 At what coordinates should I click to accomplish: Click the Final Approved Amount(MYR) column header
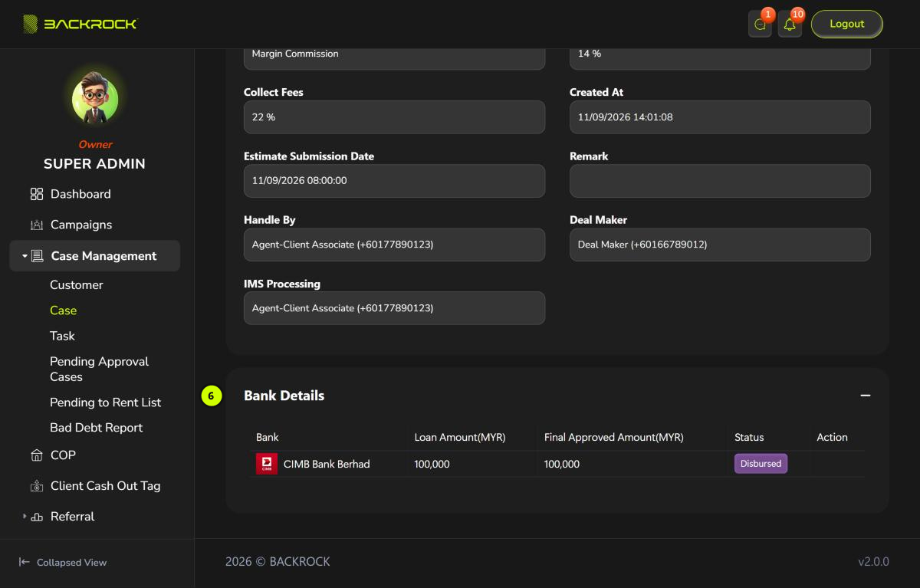click(613, 437)
